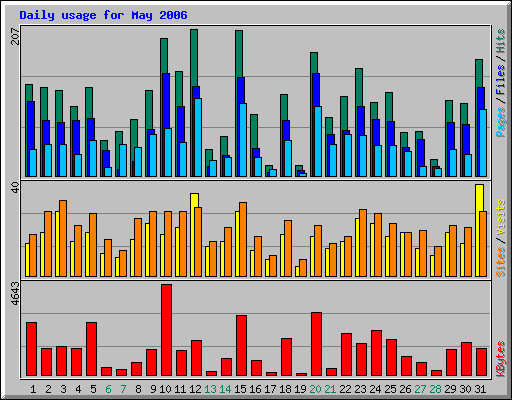The image size is (512, 400).
Task: Click day label '10' on the axis
Action: click(x=165, y=389)
